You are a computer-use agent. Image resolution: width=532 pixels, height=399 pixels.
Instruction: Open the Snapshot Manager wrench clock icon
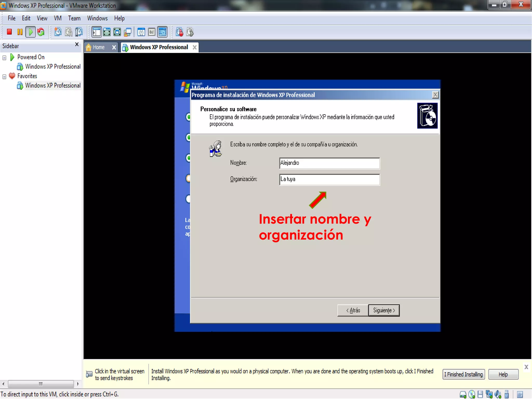[79, 32]
